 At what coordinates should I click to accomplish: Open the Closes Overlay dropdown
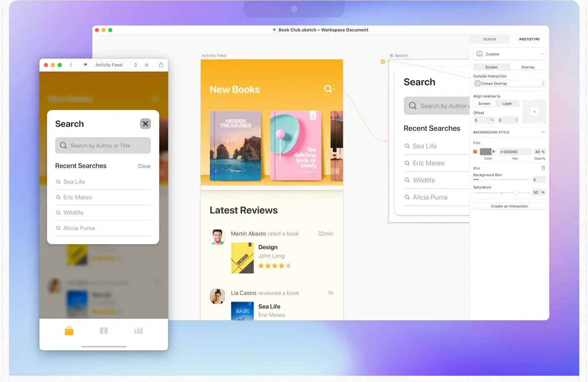509,84
